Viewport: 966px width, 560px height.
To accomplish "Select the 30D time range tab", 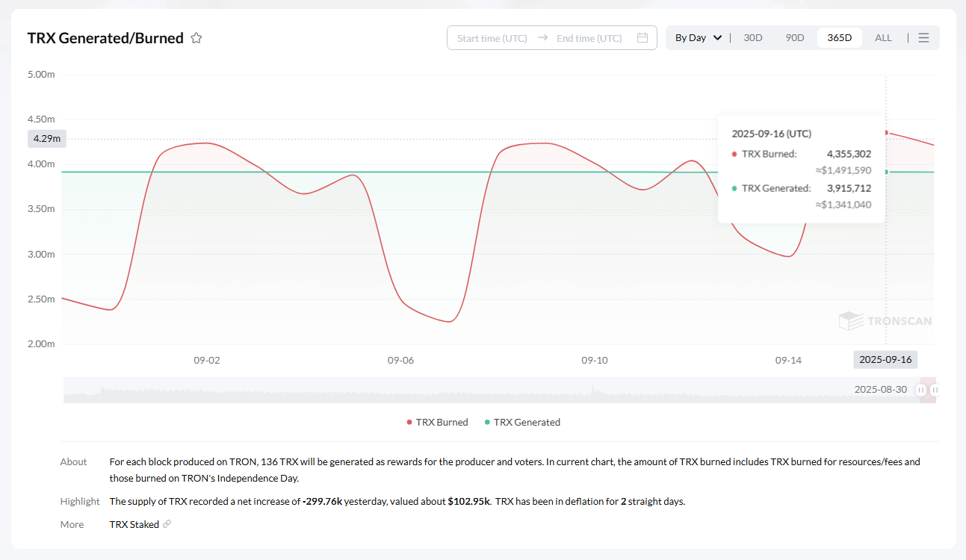I will pyautogui.click(x=752, y=38).
